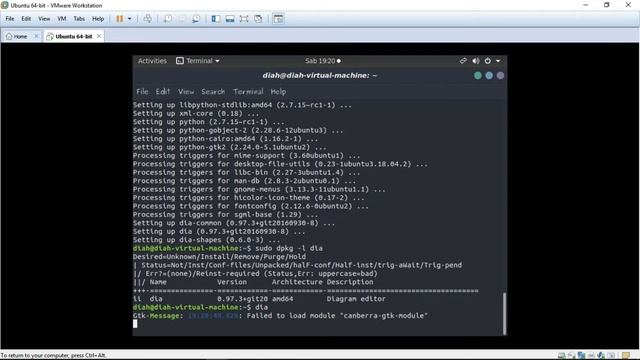Image resolution: width=640 pixels, height=360 pixels.
Task: Click the 'Diagram editor' description text
Action: click(356, 299)
